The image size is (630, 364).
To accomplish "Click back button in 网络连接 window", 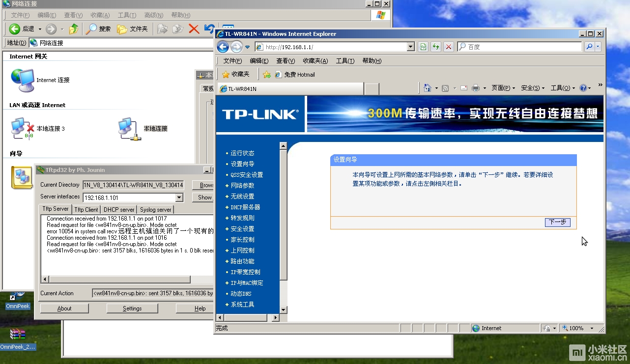I will (22, 29).
